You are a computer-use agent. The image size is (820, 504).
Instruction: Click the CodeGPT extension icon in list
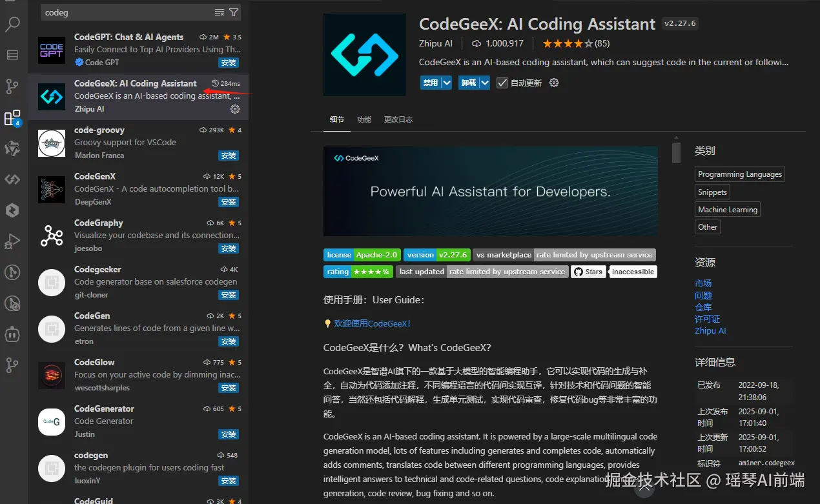click(52, 50)
